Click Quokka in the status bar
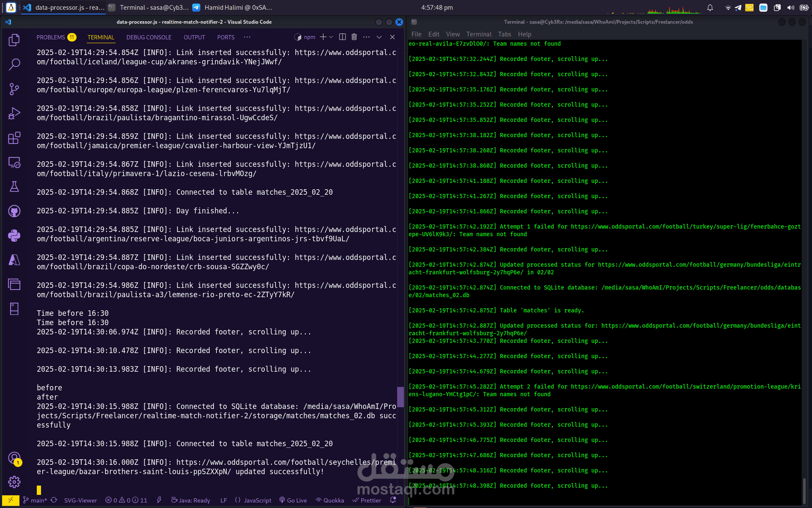This screenshot has width=812, height=508. (x=330, y=500)
